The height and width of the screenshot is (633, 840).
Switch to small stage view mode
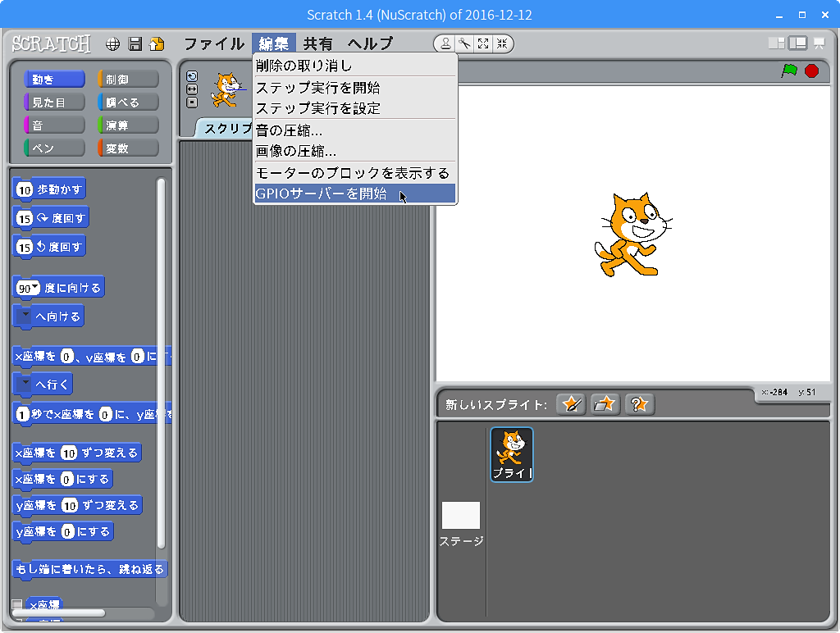click(776, 43)
